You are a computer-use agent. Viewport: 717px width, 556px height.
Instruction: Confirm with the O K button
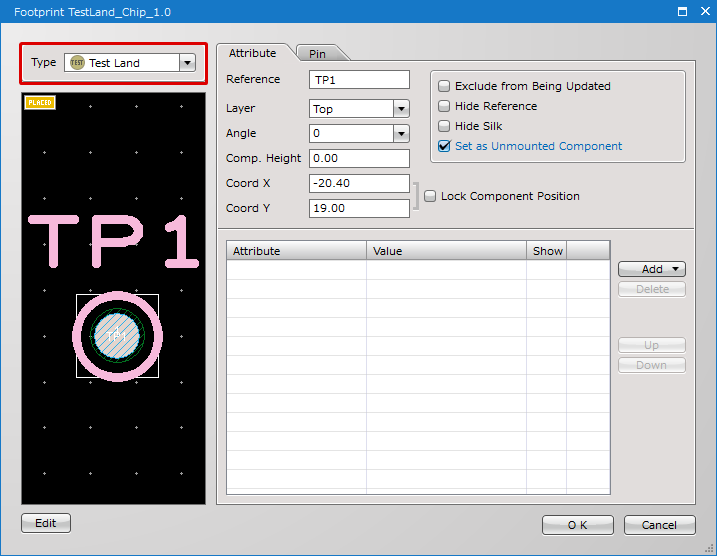578,525
